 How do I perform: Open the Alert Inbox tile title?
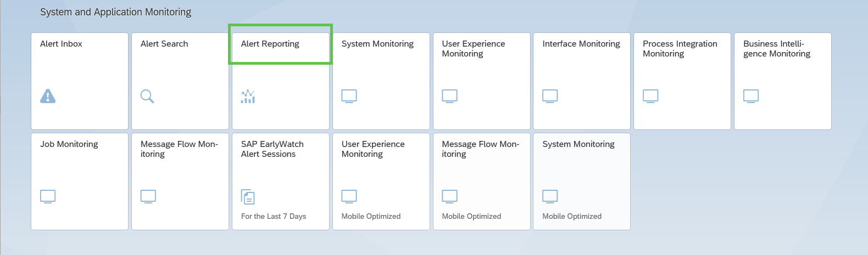point(61,44)
